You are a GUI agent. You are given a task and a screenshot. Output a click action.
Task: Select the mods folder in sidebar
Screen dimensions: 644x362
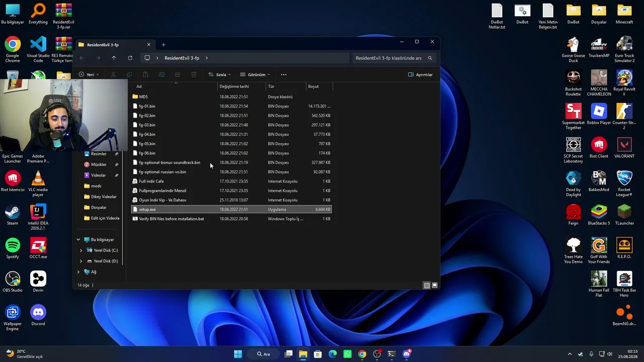click(96, 186)
